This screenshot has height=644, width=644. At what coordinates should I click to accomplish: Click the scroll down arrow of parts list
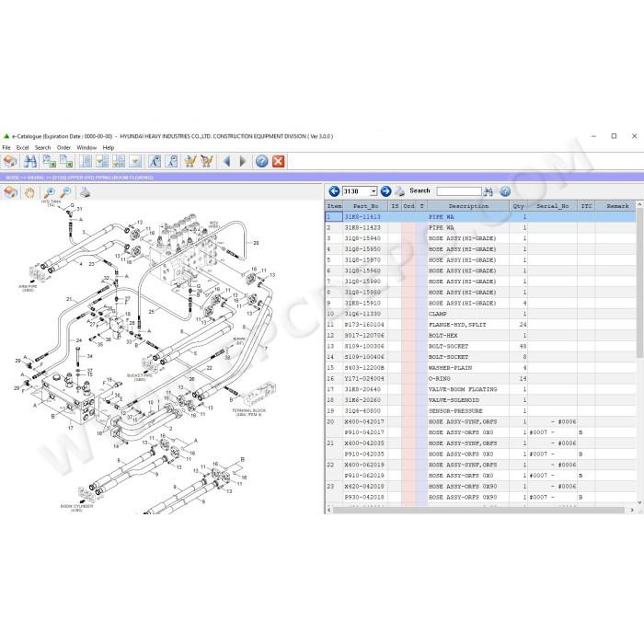(639, 502)
